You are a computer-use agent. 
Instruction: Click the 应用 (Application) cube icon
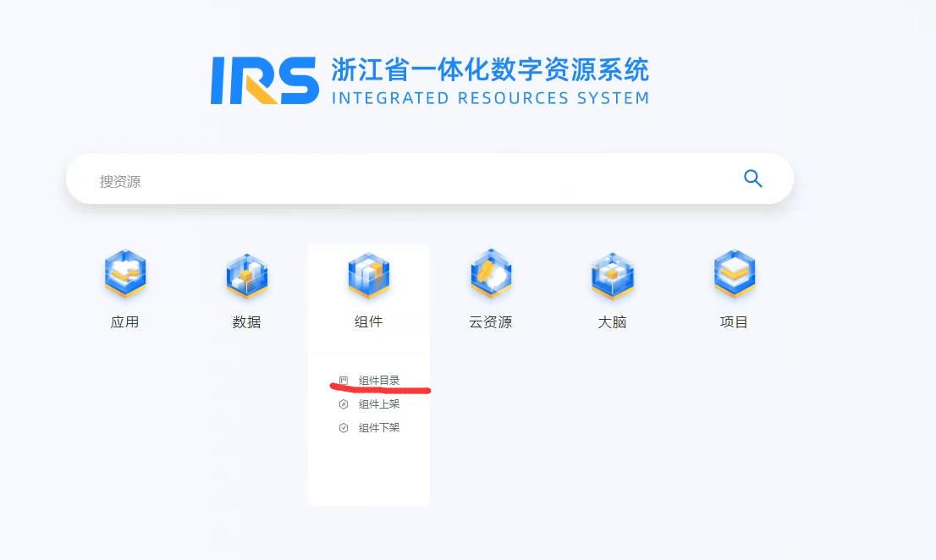coord(125,274)
